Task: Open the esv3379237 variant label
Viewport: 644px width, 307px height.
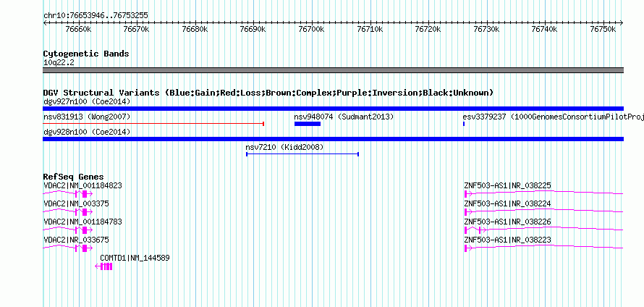Action: 554,117
